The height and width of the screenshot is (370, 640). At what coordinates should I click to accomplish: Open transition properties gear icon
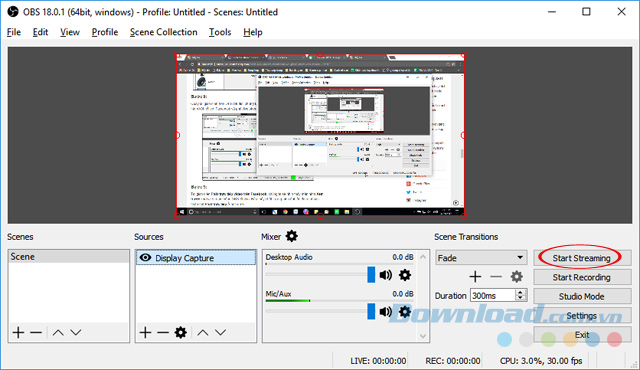[517, 277]
